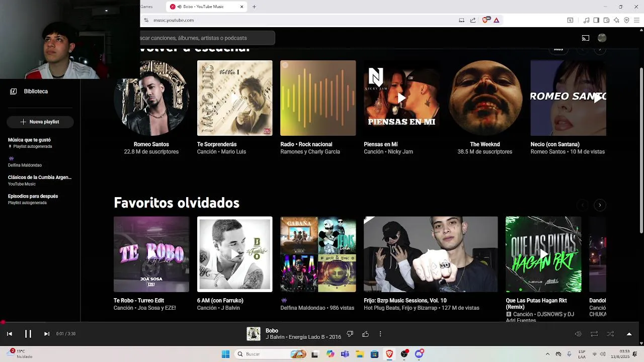Open the Favoritos olvidados section heading
644x362 pixels.
[177, 203]
